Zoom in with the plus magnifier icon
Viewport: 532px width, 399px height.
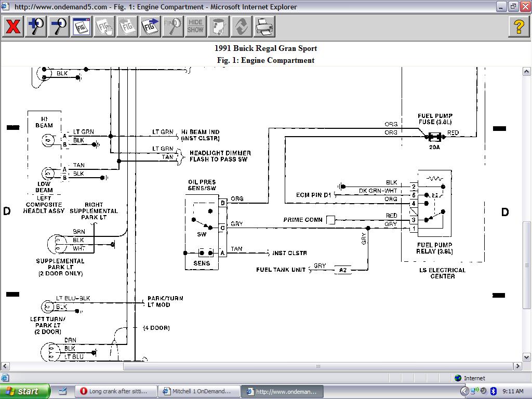[36, 26]
